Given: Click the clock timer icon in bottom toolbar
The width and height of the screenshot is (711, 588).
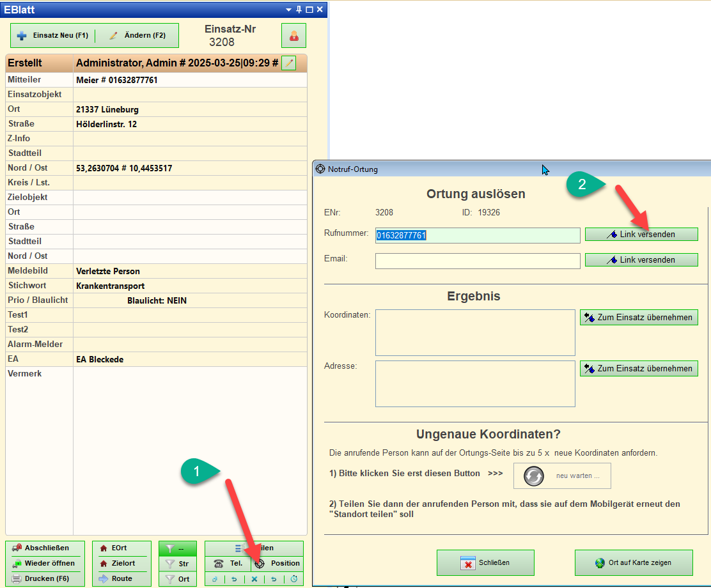Looking at the screenshot, I should click(x=294, y=579).
